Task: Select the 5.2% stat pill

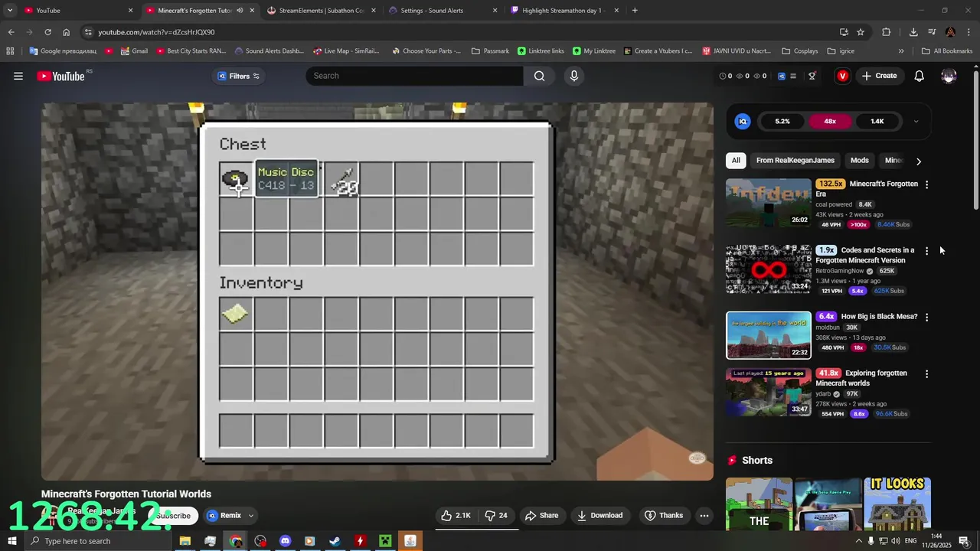Action: point(782,121)
